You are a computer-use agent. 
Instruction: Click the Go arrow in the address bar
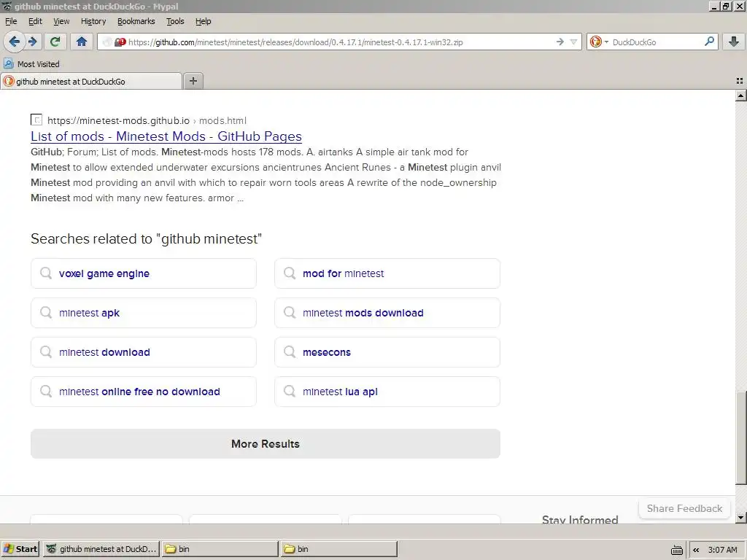(560, 42)
